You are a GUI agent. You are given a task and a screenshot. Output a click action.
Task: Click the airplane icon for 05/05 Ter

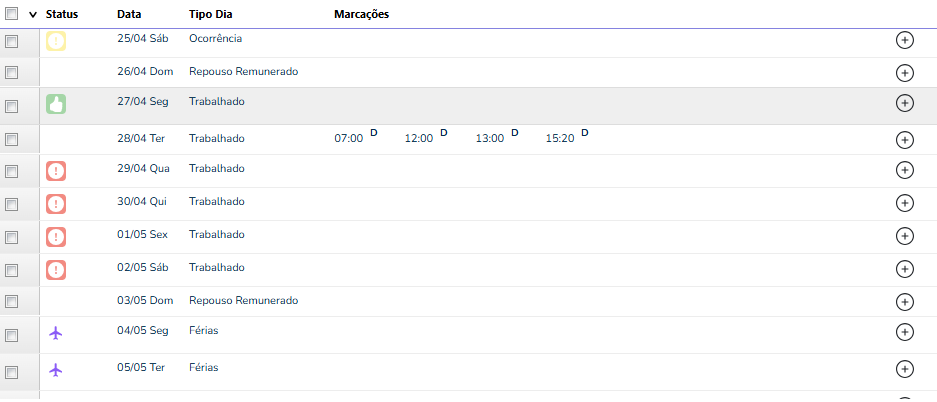pyautogui.click(x=56, y=370)
